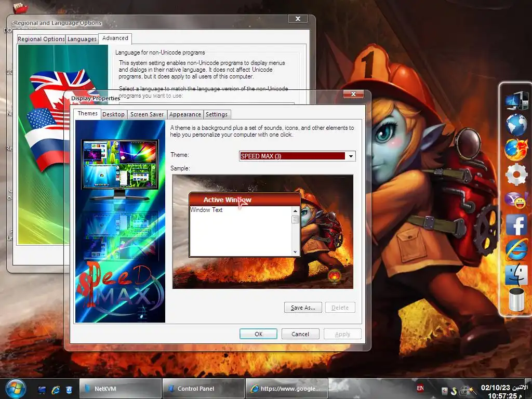Click the Apply button

click(342, 334)
